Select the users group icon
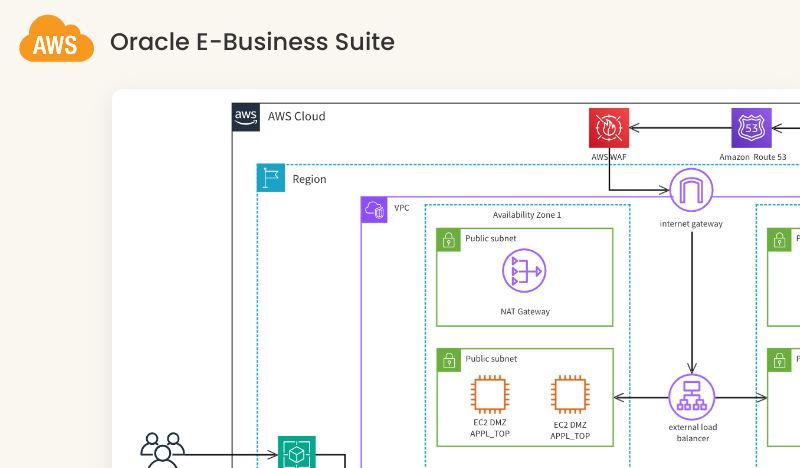The image size is (800, 468). (x=162, y=450)
